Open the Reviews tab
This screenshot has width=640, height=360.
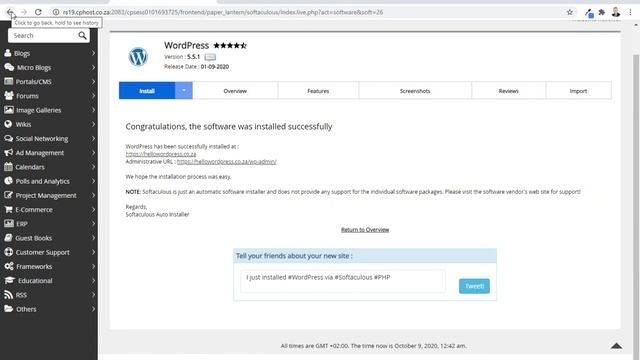[509, 91]
